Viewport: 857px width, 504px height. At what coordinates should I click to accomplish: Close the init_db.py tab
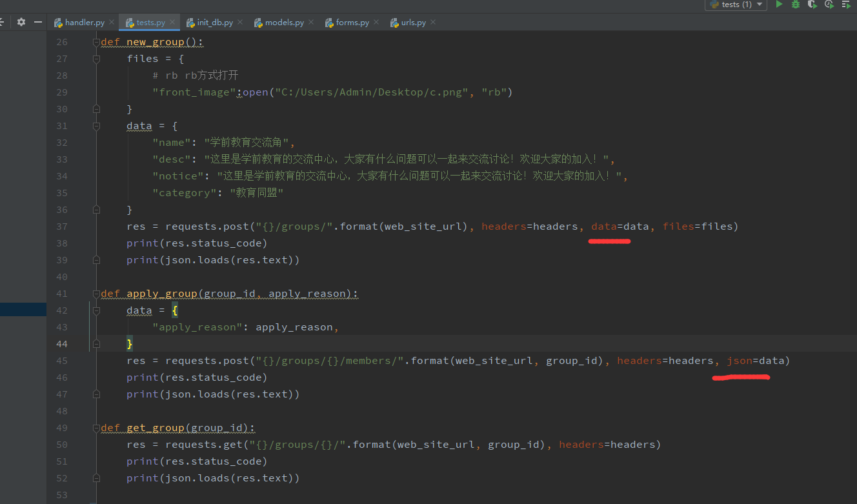point(240,22)
